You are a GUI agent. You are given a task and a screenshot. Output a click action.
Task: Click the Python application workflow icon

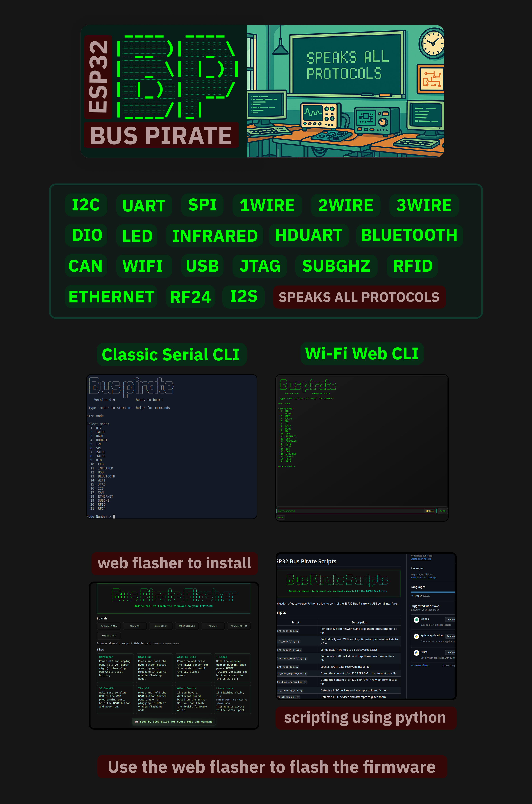pyautogui.click(x=416, y=636)
